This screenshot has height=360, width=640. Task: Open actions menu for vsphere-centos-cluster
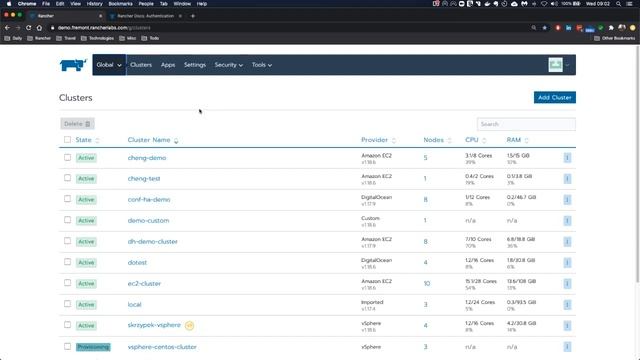coord(567,347)
